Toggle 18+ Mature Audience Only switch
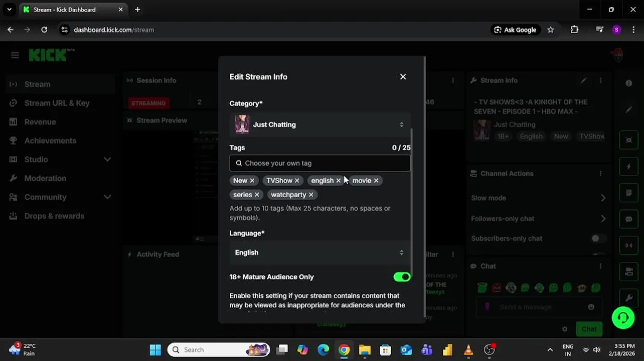Screen dimensions: 644x361 click(402, 277)
